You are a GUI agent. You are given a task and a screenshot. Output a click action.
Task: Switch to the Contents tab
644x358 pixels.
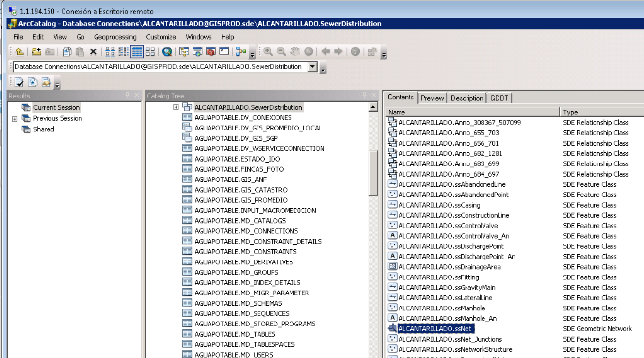point(401,97)
